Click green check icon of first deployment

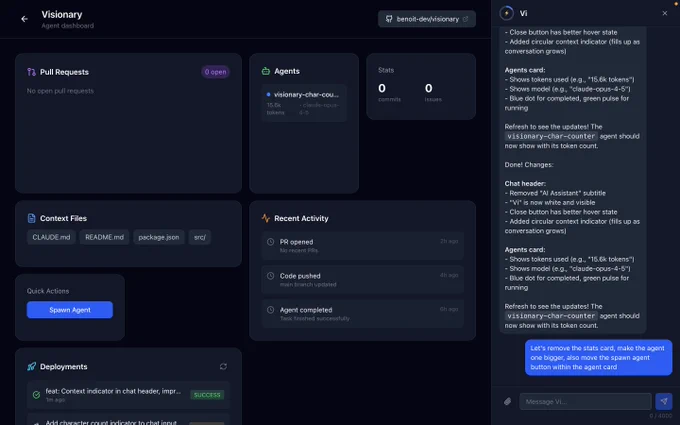(36, 395)
